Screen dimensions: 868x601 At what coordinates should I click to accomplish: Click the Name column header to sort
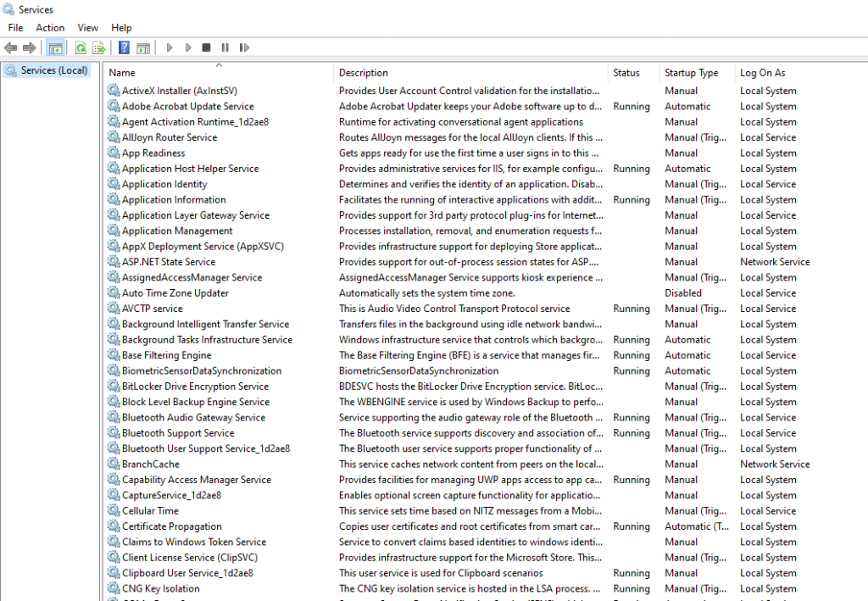click(121, 72)
